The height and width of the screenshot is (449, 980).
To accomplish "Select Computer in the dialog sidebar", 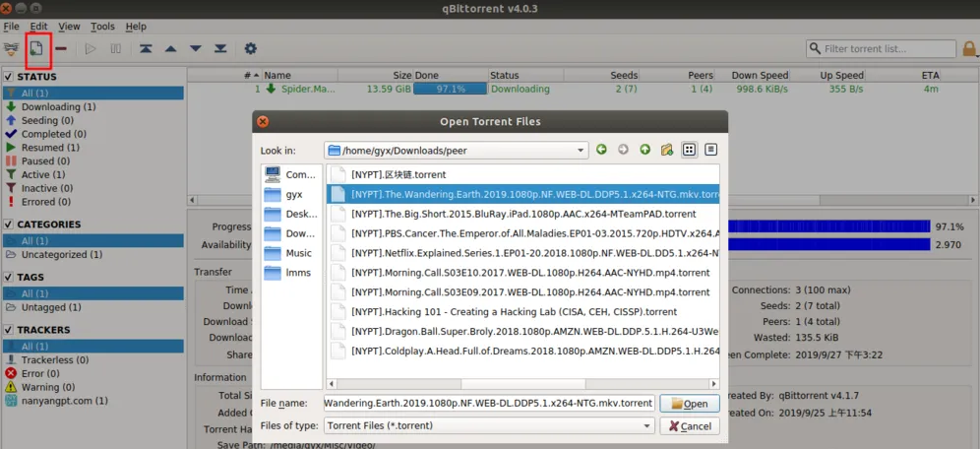I will (x=291, y=174).
